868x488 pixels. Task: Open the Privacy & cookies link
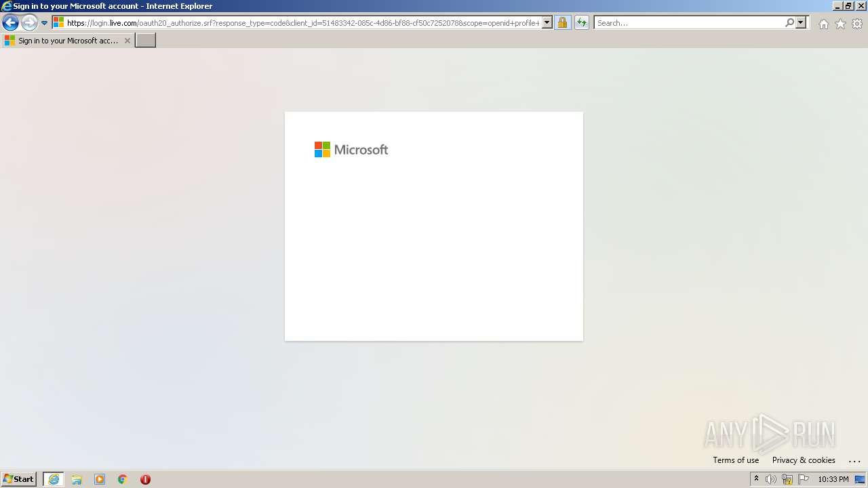pyautogui.click(x=804, y=460)
